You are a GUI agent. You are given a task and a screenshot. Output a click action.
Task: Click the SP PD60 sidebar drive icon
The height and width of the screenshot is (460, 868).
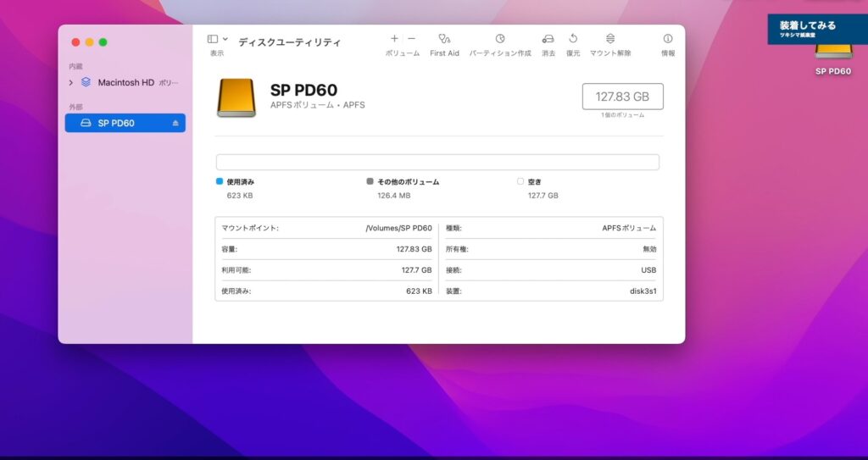tap(86, 123)
